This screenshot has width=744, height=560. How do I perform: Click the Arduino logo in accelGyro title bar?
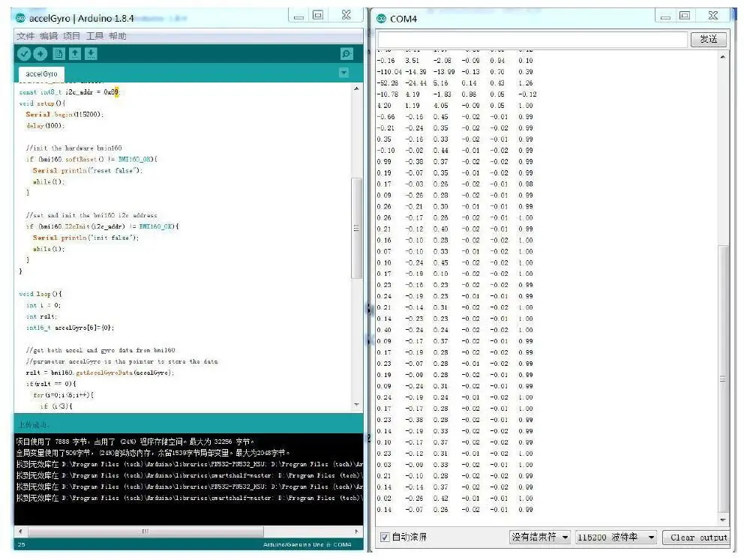[x=20, y=19]
